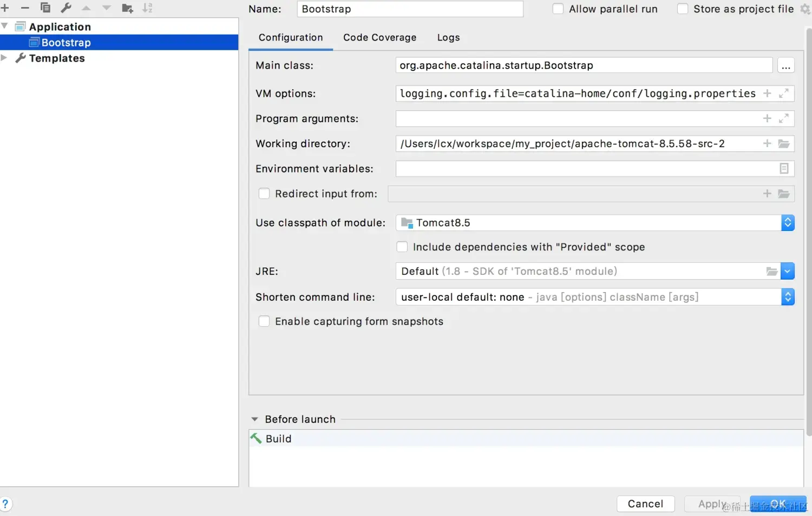Enable Include dependencies with Provided scope

click(x=402, y=247)
